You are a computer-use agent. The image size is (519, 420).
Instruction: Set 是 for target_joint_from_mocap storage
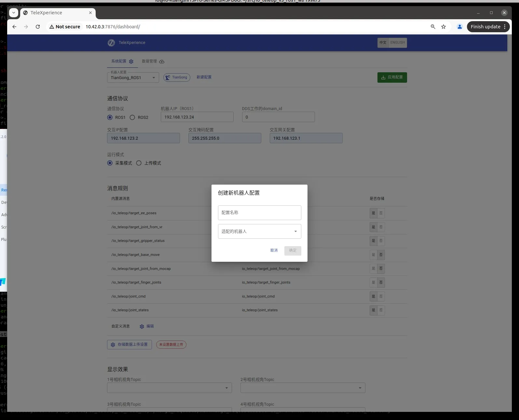pos(373,269)
